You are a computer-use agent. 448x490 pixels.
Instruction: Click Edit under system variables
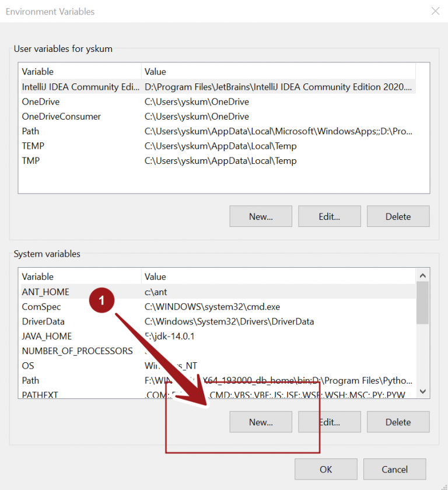click(329, 422)
